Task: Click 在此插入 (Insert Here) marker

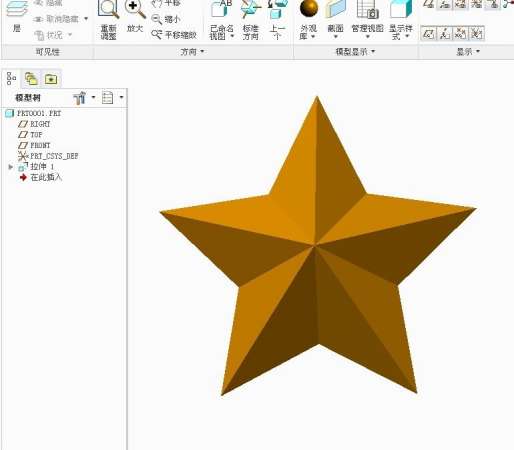Action: pyautogui.click(x=41, y=177)
